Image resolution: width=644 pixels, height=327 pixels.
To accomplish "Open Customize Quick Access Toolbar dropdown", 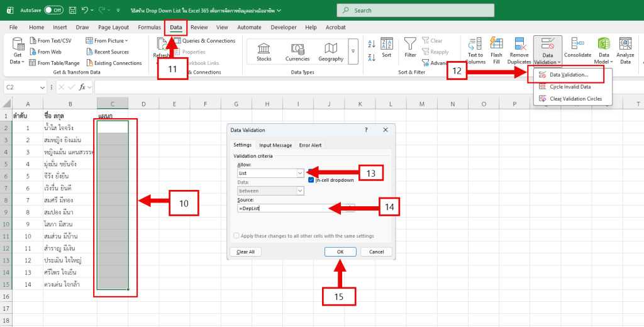I will pos(118,10).
